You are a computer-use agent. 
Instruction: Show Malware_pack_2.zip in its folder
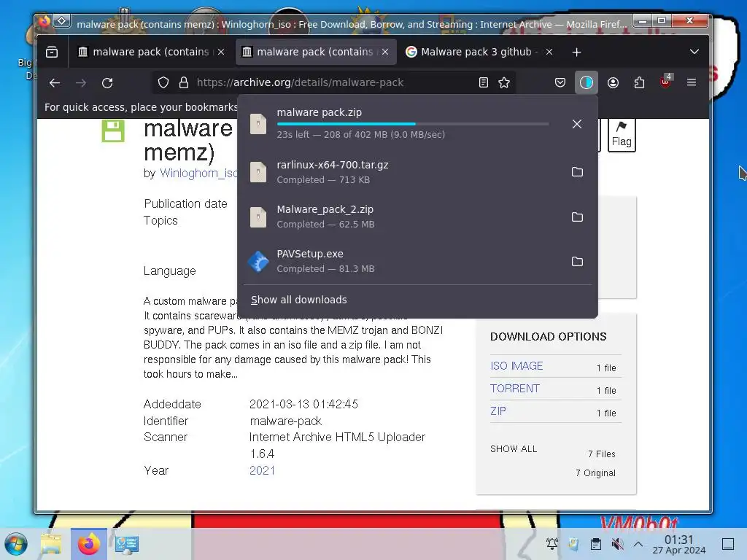578,217
